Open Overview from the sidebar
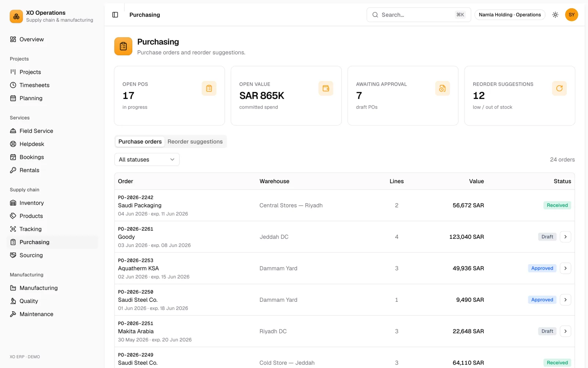 pyautogui.click(x=53, y=39)
